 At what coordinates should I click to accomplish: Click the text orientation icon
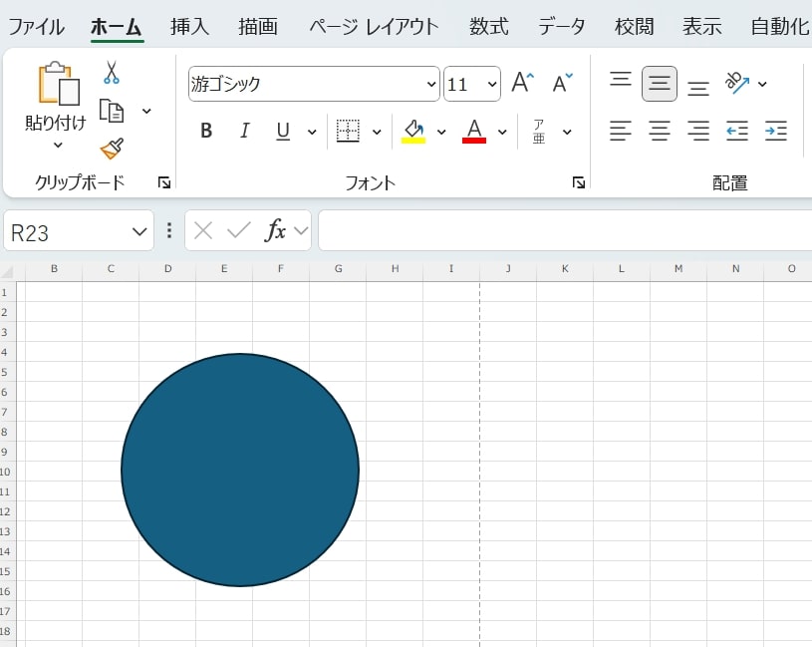[737, 83]
